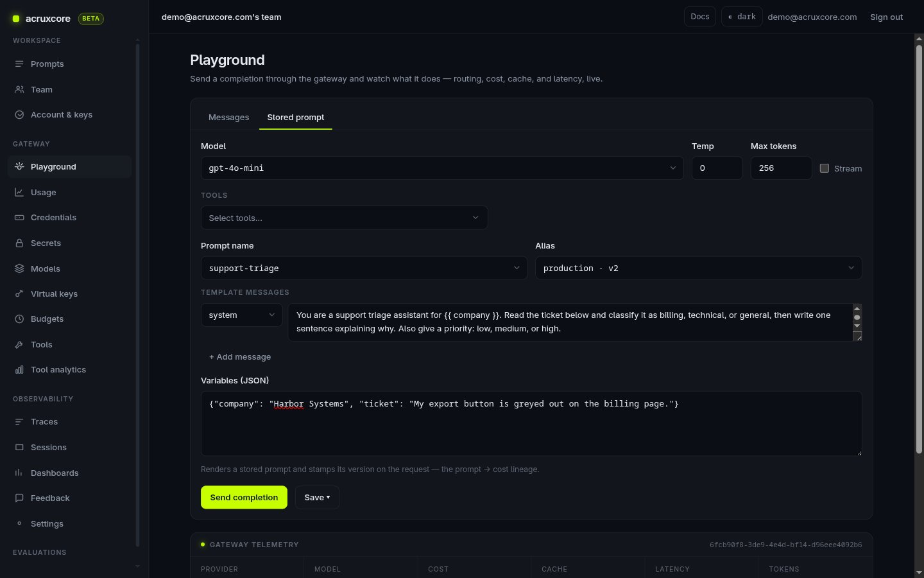Screen dimensions: 924x578
Task: Open Prompts in the sidebar
Action: click(70, 64)
